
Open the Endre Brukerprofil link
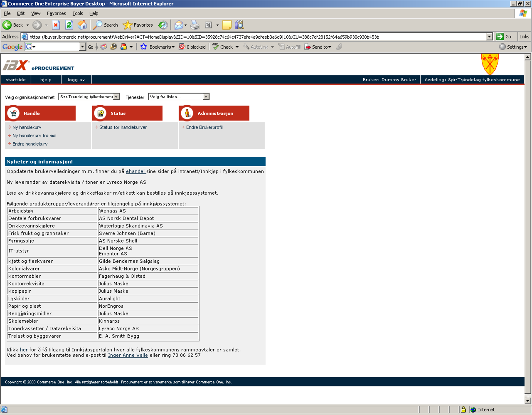(204, 127)
